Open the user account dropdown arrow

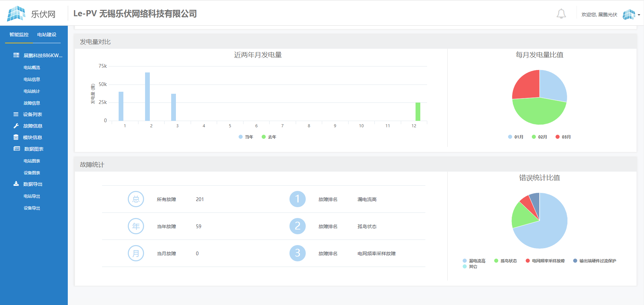click(x=639, y=15)
